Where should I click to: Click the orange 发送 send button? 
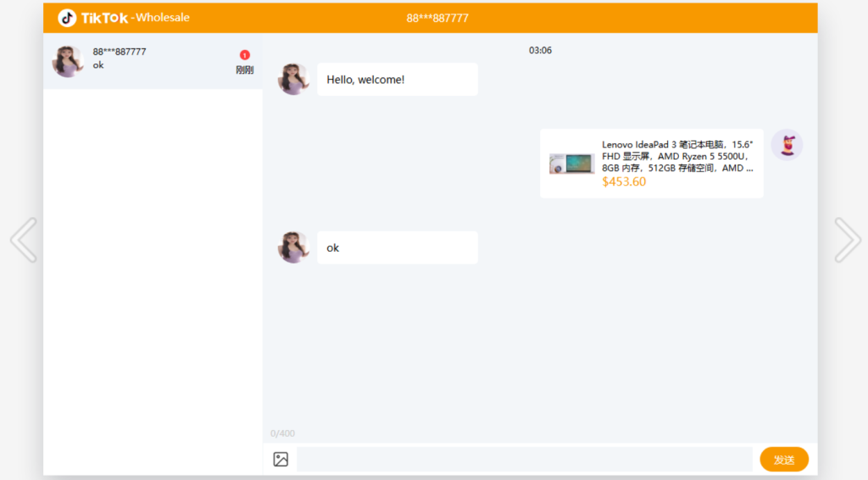(784, 460)
